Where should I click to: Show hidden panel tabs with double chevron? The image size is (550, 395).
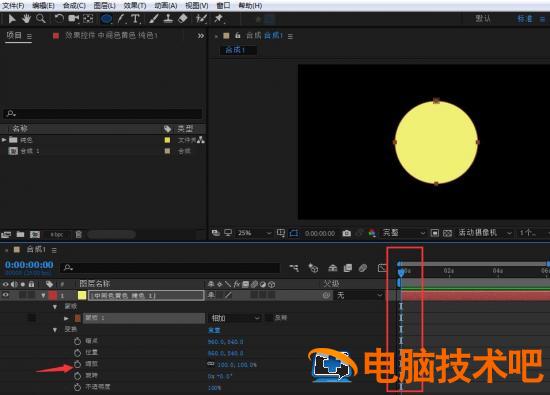pos(201,36)
